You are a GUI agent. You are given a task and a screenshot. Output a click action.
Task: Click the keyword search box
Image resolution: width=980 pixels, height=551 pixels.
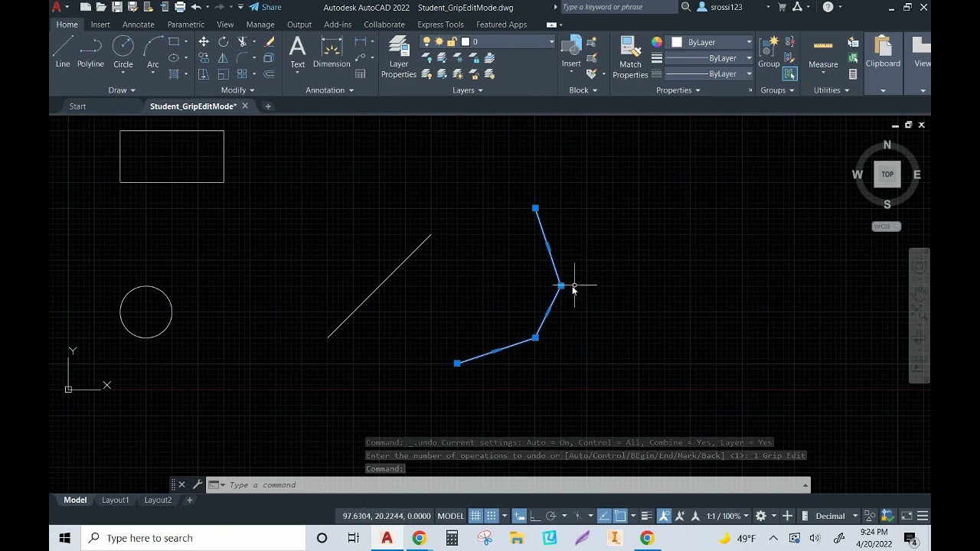coord(619,7)
